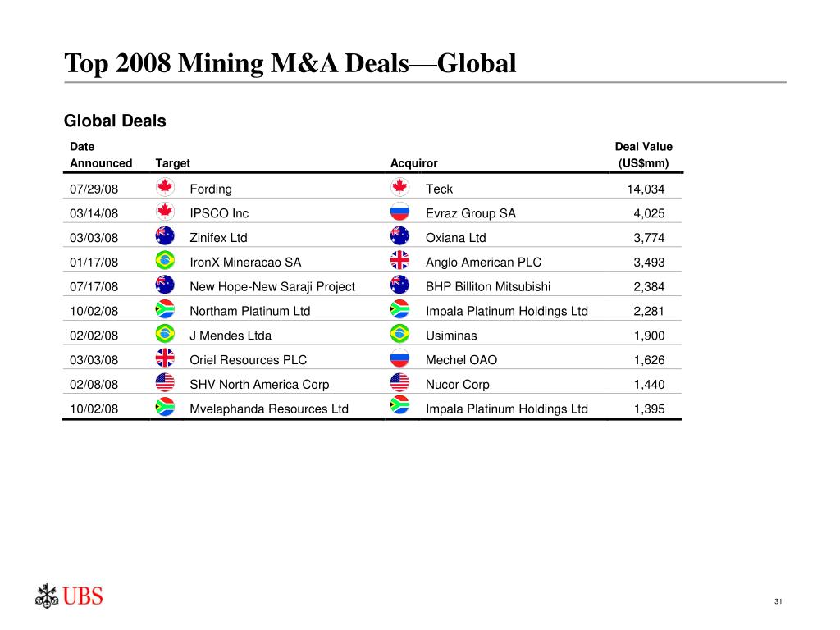
Task: Select the target name IPSCO Inc
Action: point(219,213)
